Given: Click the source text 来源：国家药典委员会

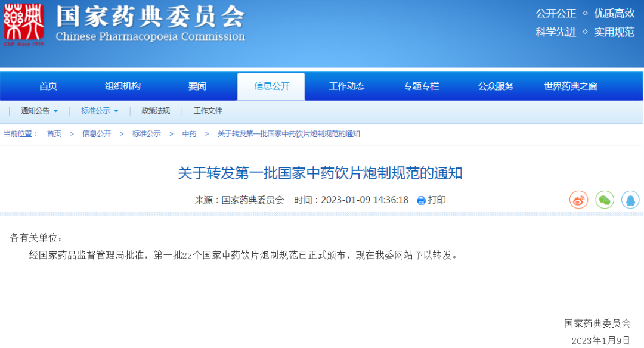Looking at the screenshot, I should point(240,200).
